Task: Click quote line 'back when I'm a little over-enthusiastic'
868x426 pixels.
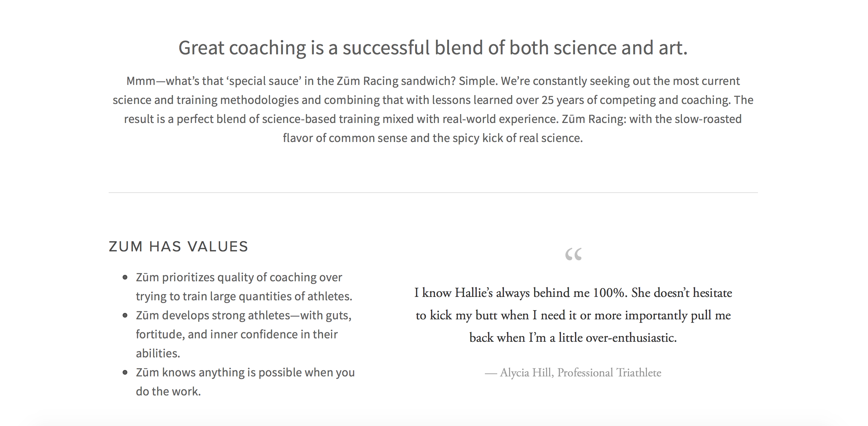Action: pyautogui.click(x=573, y=338)
